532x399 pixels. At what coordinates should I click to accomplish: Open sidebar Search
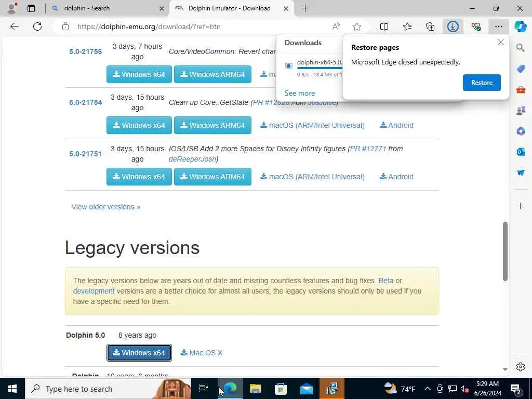click(521, 47)
